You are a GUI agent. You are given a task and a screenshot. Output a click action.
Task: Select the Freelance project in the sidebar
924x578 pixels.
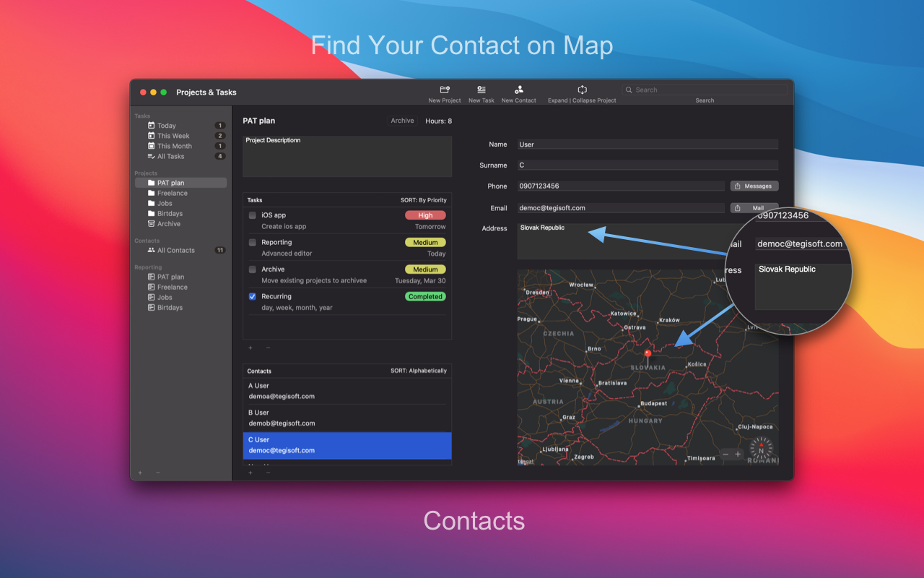pos(180,193)
